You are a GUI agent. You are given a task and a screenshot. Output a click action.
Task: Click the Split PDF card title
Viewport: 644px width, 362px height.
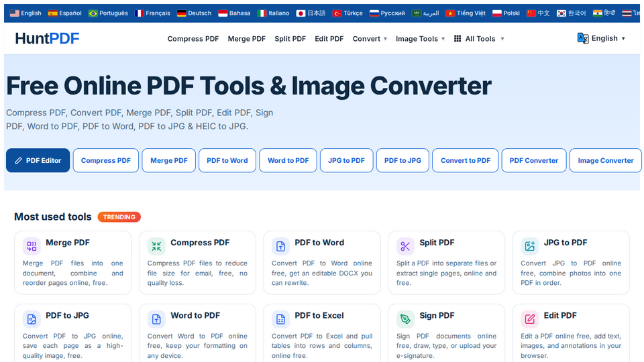click(x=437, y=243)
